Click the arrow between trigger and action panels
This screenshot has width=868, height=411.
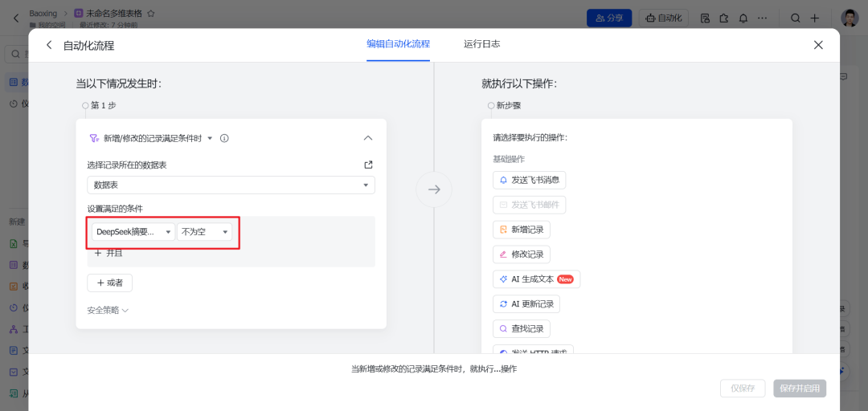click(434, 189)
